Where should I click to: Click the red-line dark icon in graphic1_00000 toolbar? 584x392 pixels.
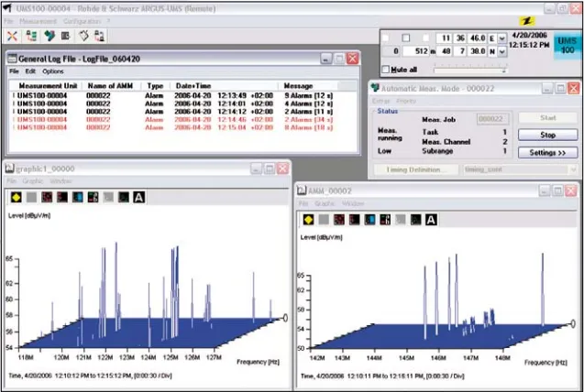[62, 197]
